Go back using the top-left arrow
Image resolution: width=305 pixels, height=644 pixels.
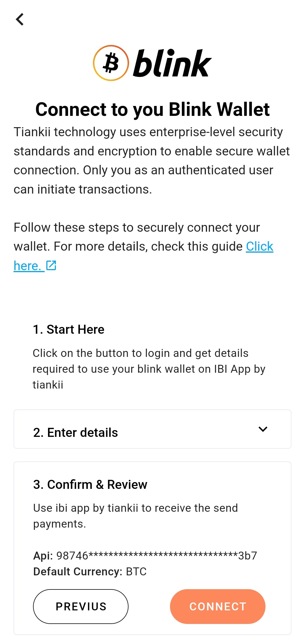(x=20, y=19)
